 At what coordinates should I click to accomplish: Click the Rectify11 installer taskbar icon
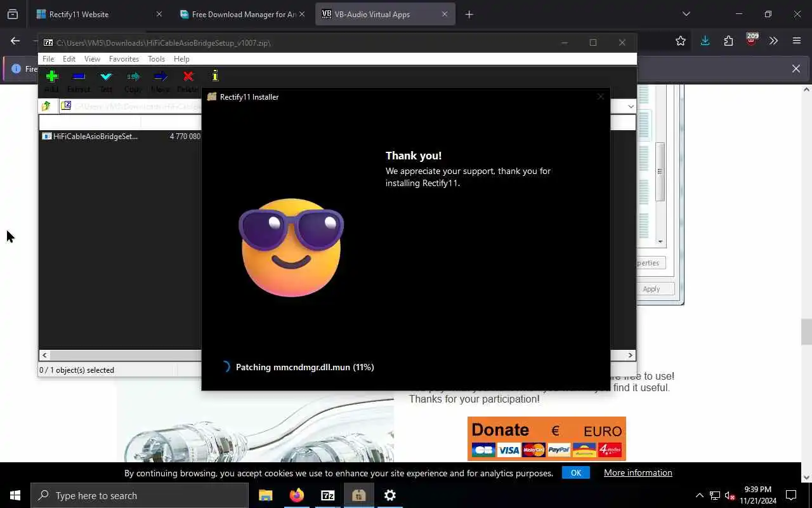point(359,495)
